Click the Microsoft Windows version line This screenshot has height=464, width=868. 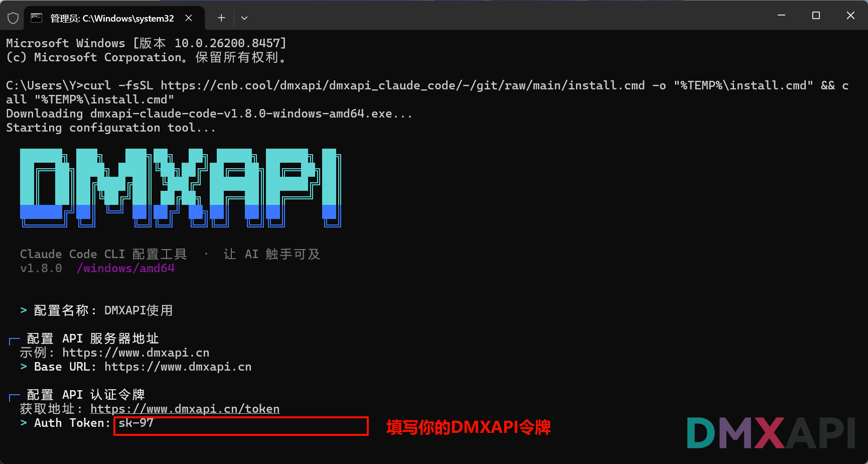[146, 43]
